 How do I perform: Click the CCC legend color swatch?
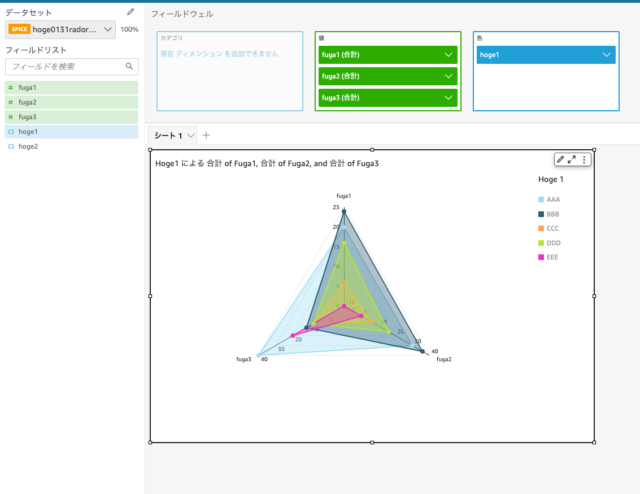tap(541, 228)
